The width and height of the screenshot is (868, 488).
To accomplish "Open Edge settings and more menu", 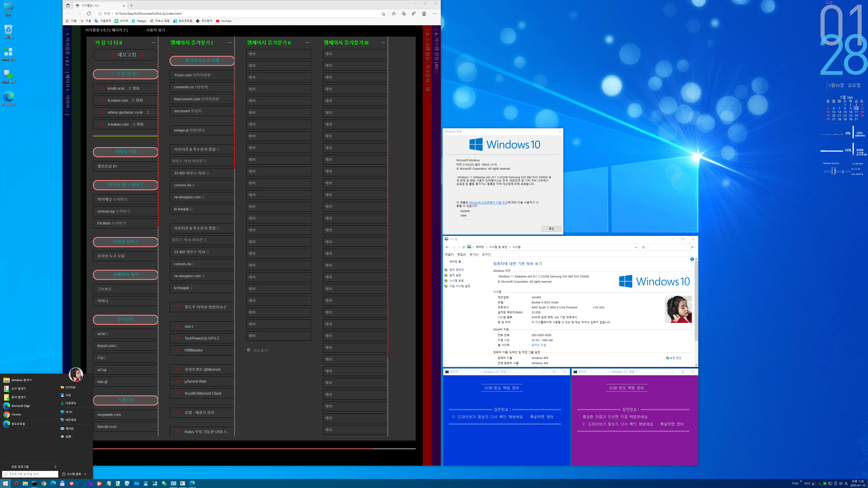I will pyautogui.click(x=434, y=14).
